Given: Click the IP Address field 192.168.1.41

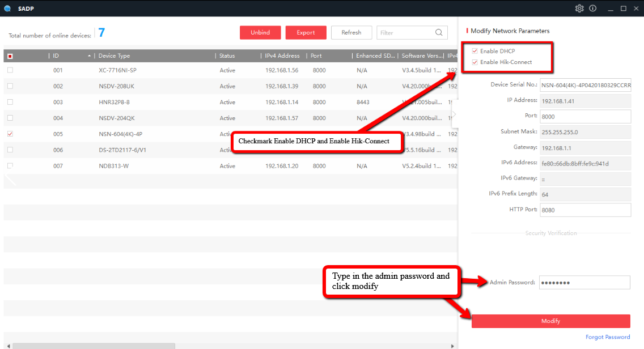Looking at the screenshot, I should coord(585,101).
